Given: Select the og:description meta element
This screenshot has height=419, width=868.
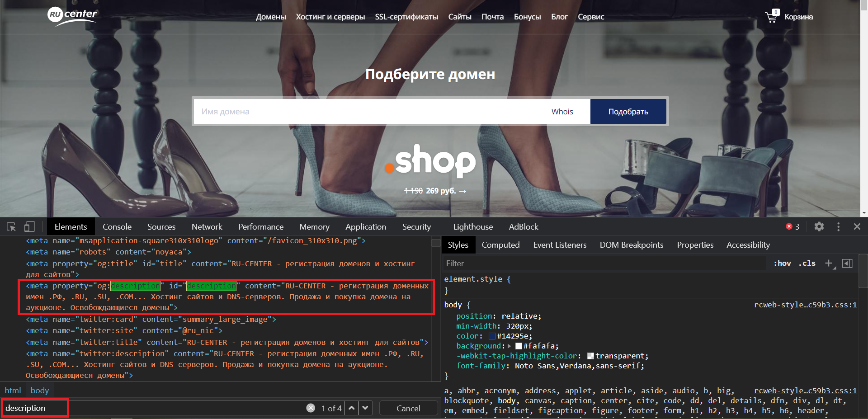Looking at the screenshot, I should tap(227, 297).
